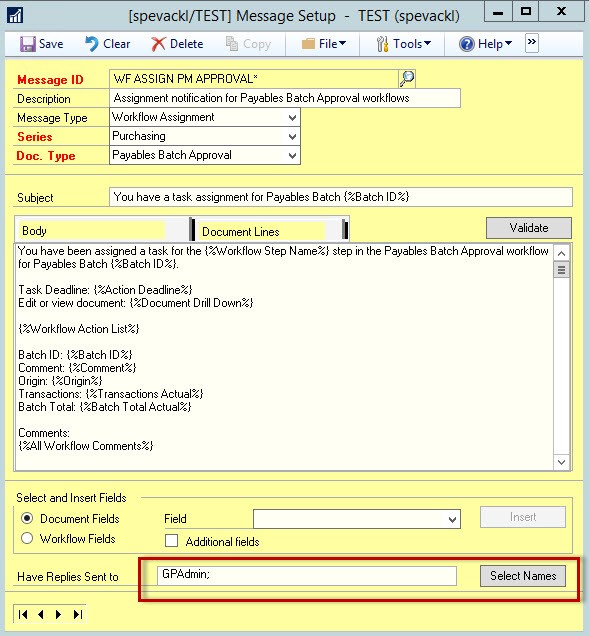Expand toolbar overflow chevron
The image size is (589, 636).
pyautogui.click(x=532, y=43)
